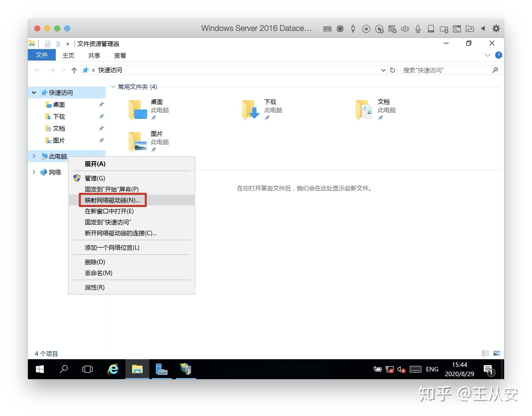Image resolution: width=532 pixels, height=416 pixels.
Task: Collapse the 快速访问 section in sidebar
Action: point(34,92)
